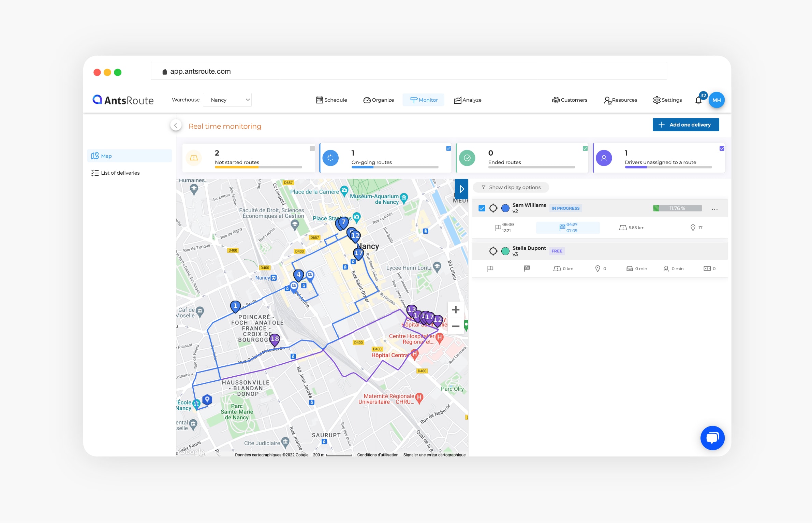Collapse the left sidebar panel

176,125
